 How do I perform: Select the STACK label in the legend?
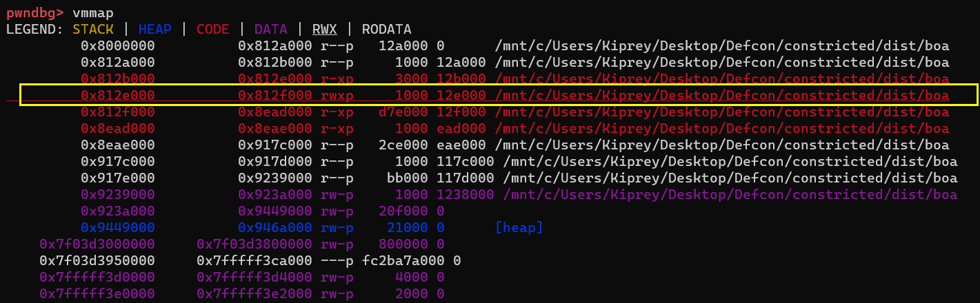click(x=93, y=29)
